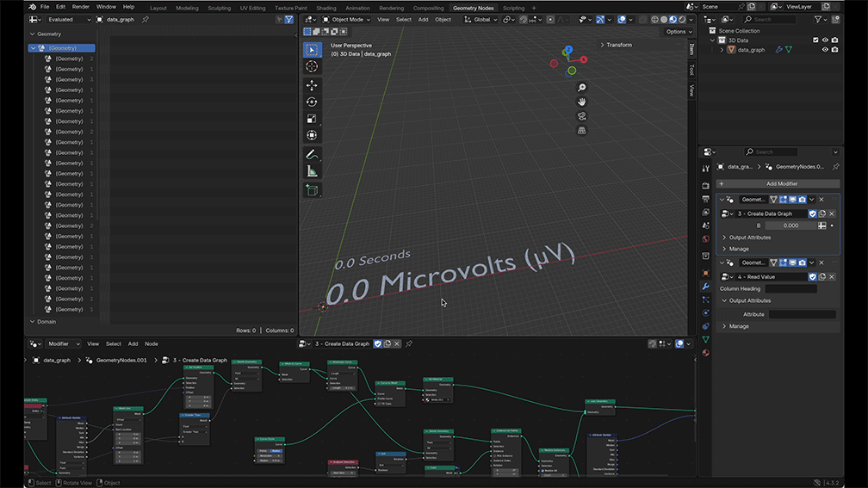Remove the Create Data Graph modifier

(821, 200)
